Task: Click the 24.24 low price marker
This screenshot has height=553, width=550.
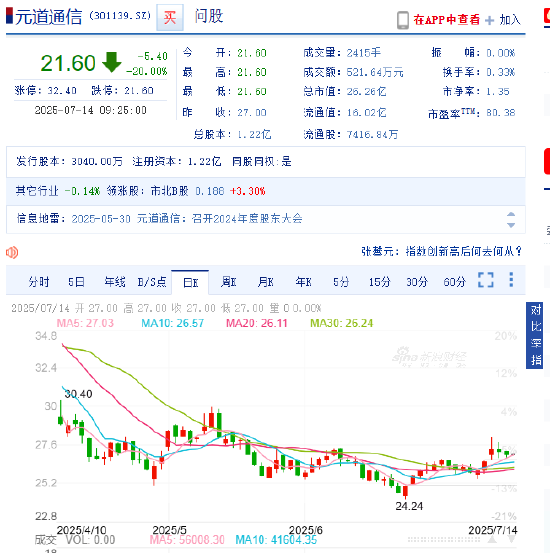Action: pos(409,506)
